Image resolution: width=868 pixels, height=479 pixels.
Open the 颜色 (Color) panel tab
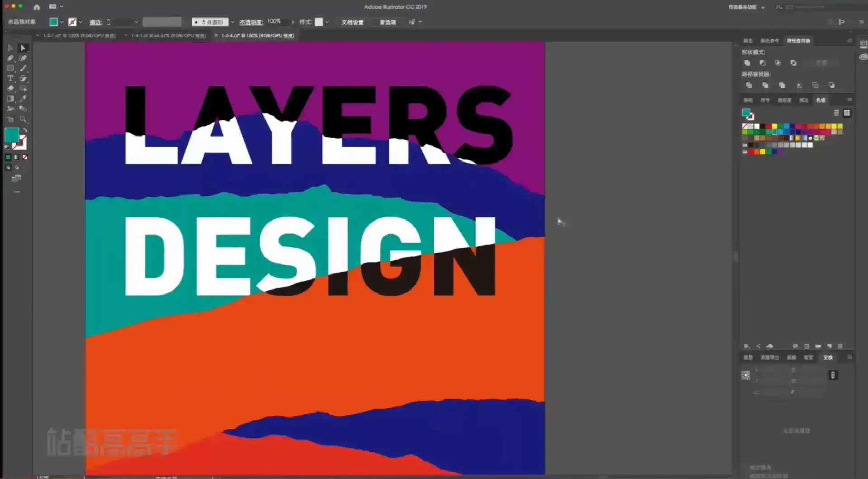coord(748,41)
